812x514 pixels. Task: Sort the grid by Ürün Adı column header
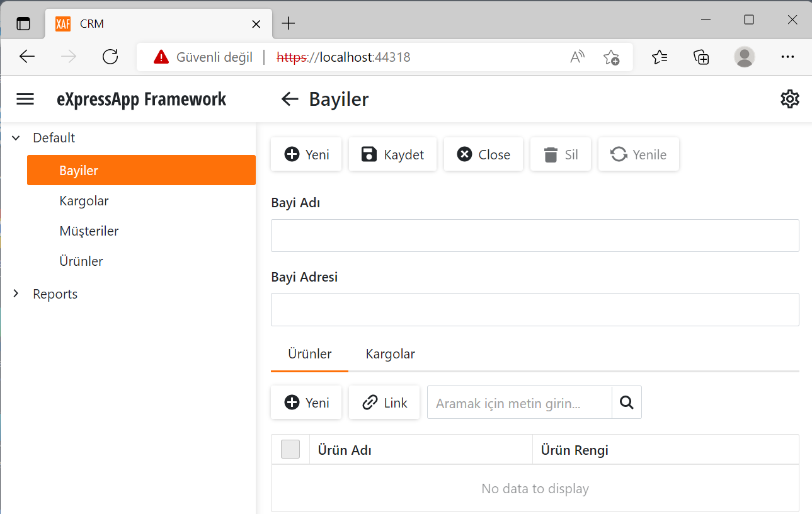tap(344, 449)
